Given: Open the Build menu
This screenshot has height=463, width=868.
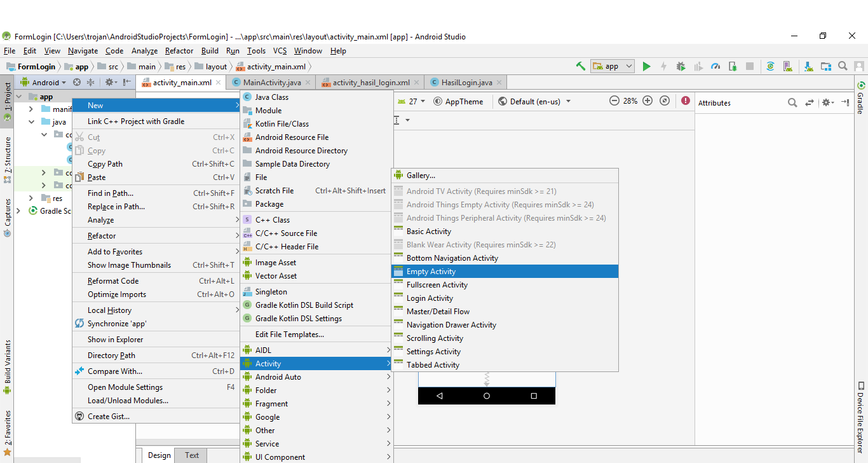Looking at the screenshot, I should (x=209, y=51).
